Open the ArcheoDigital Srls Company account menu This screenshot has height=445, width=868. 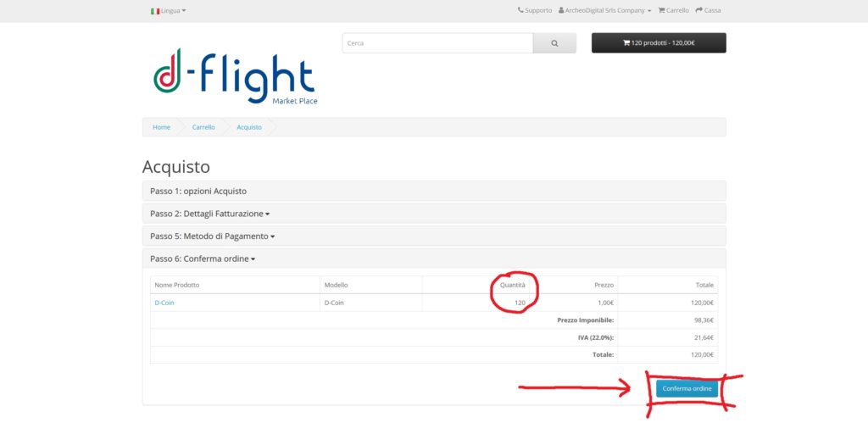click(x=604, y=10)
